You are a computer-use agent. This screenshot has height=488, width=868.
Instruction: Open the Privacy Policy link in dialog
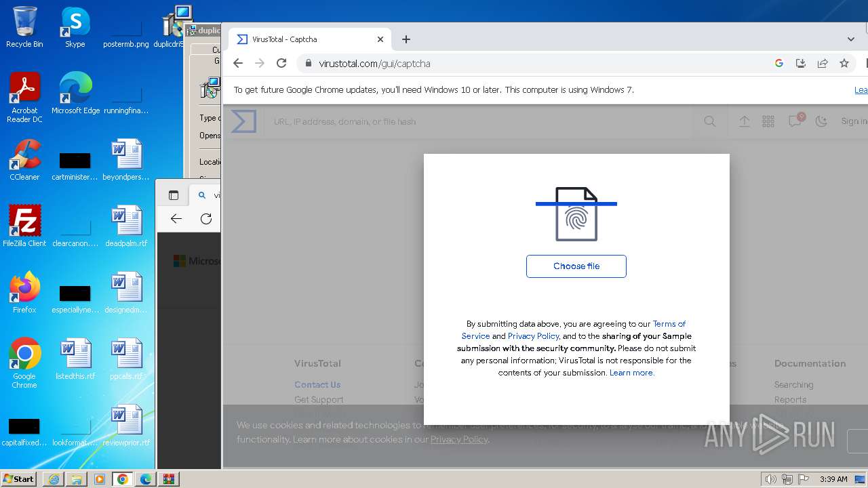tap(533, 336)
